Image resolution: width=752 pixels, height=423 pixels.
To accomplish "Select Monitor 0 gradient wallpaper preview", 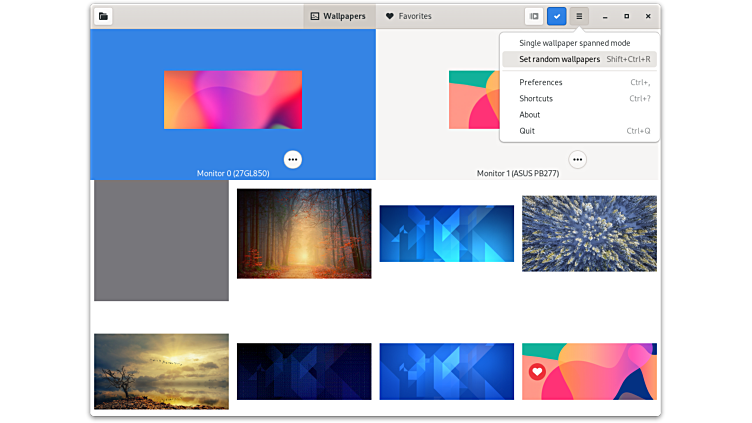I will [x=232, y=99].
